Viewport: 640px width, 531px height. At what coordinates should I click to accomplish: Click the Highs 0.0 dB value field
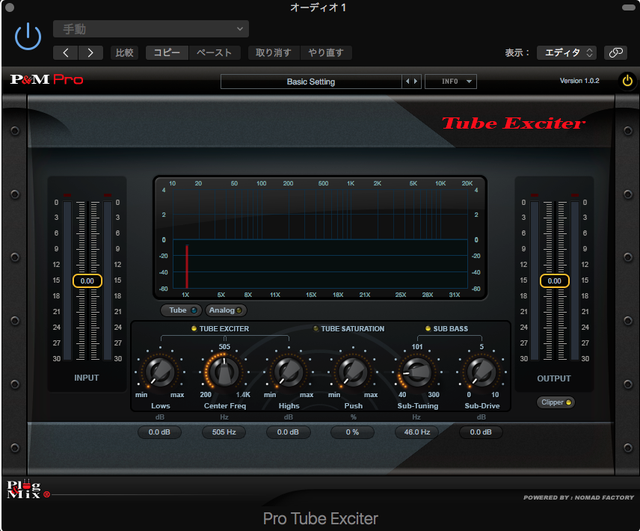(x=288, y=432)
